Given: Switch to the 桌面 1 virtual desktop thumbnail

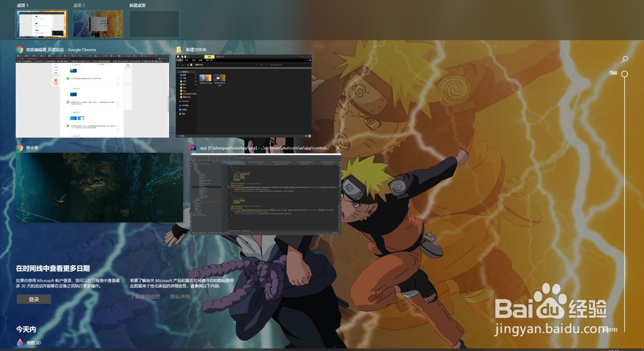Looking at the screenshot, I should [x=41, y=24].
